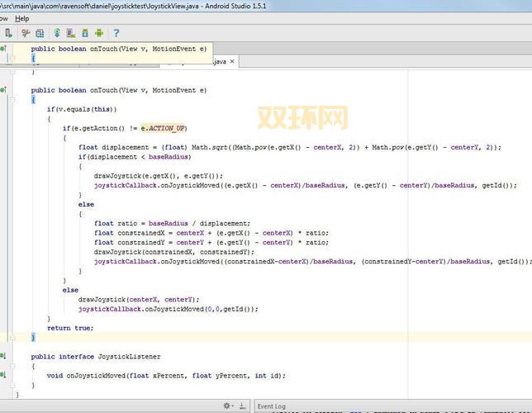Image resolution: width=532 pixels, height=413 pixels.
Task: Click the blue Help question mark icon
Action: [x=116, y=34]
